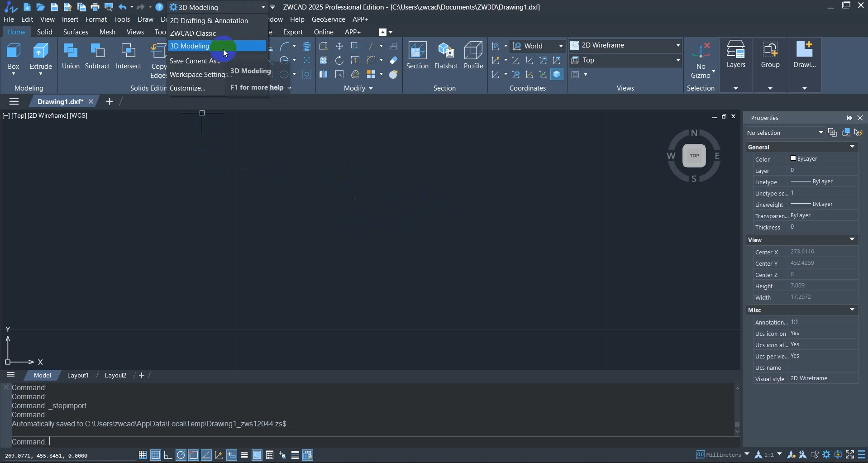Screen dimensions: 868x463
Task: Click the Print icon in quick access toolbar
Action: pyautogui.click(x=95, y=7)
